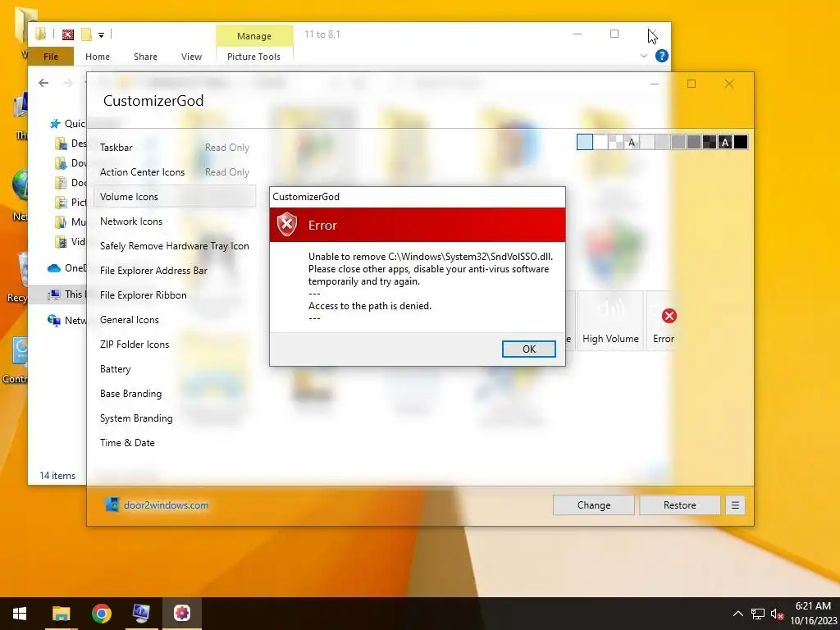Click the network tray icon
The image size is (840, 630).
[x=757, y=614]
